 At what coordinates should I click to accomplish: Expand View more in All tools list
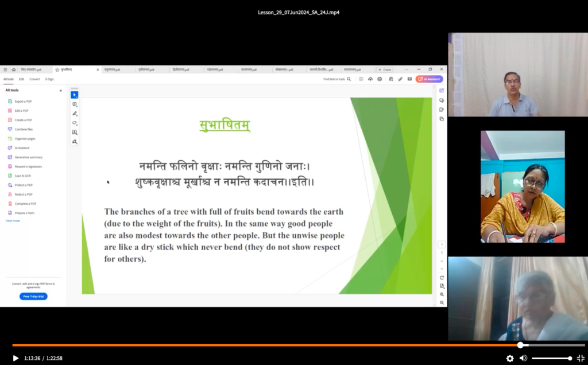coord(13,220)
